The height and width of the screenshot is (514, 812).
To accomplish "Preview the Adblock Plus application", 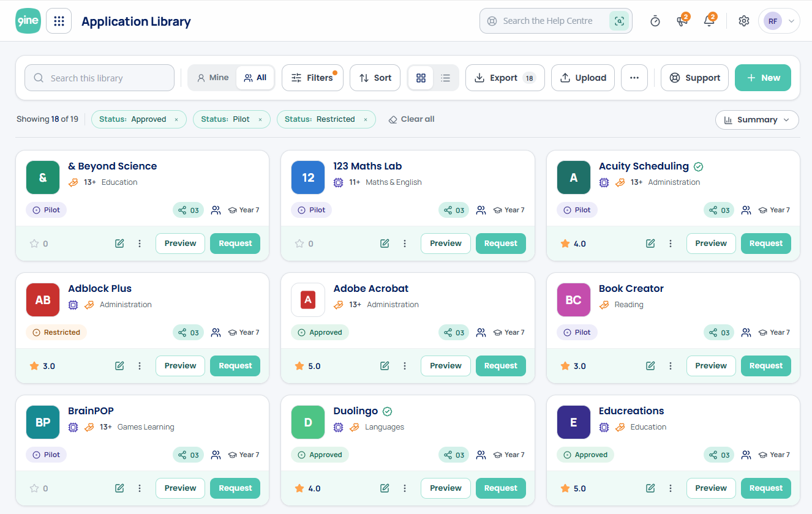I will click(x=181, y=366).
